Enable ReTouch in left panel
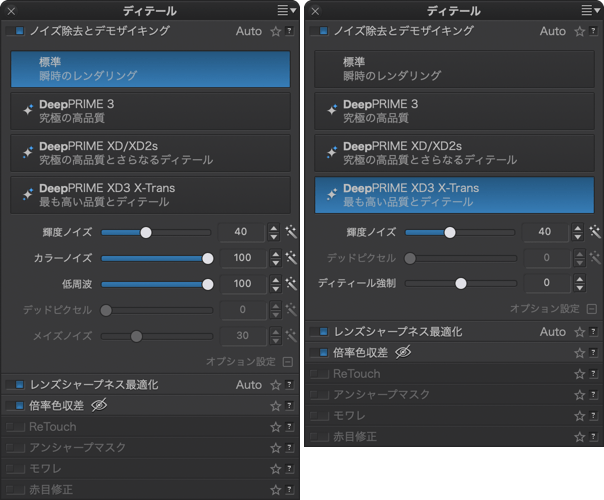The width and height of the screenshot is (604, 500). point(15,427)
